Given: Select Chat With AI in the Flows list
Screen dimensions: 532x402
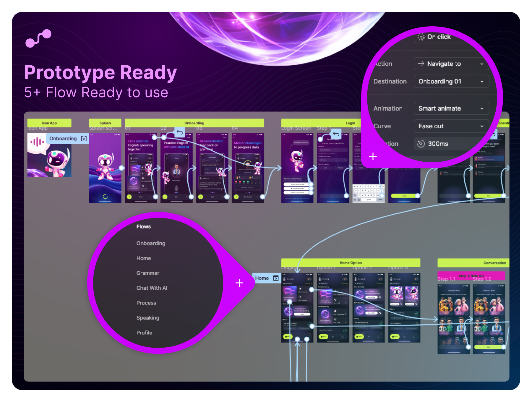Looking at the screenshot, I should 152,288.
